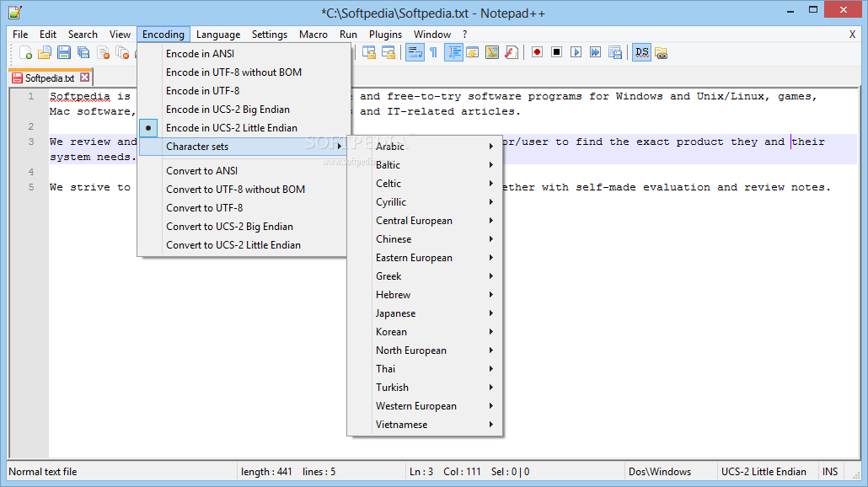Toggle synchronize vertical scrolling icon

(369, 52)
